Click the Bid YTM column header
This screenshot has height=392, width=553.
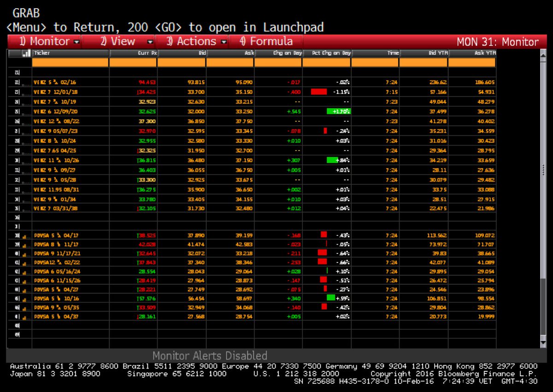[424, 53]
